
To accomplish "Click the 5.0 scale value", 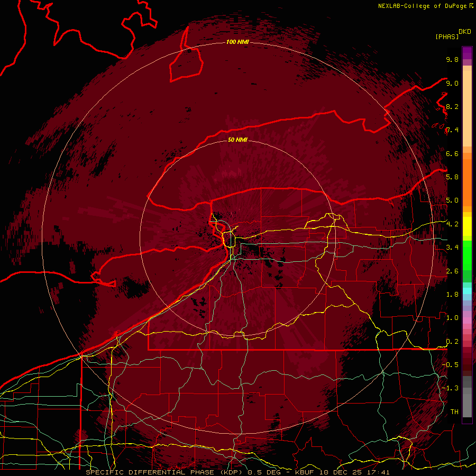I will tap(452, 200).
